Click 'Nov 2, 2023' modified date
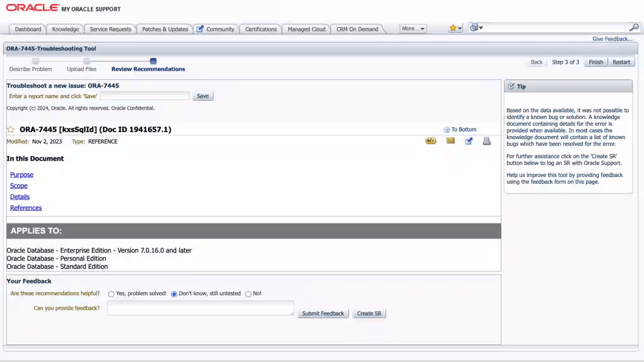Viewport: 644px width, 362px height. pyautogui.click(x=47, y=142)
